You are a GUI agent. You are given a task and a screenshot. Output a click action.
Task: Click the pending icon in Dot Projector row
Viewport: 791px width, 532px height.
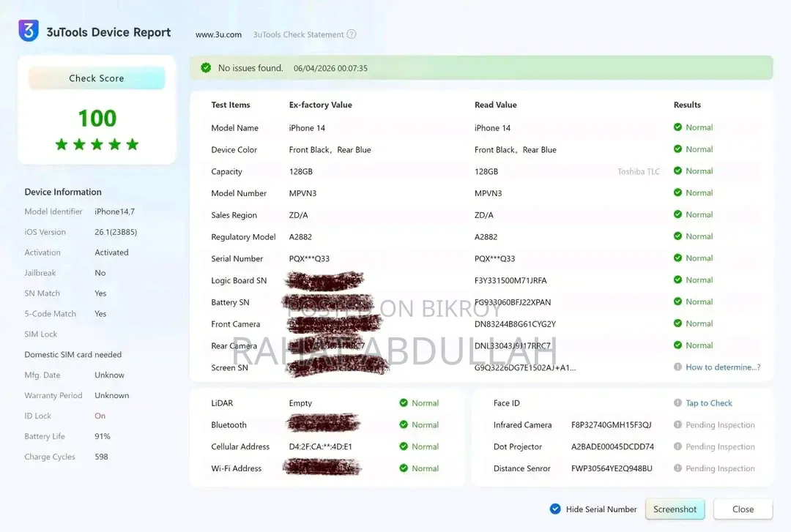click(677, 446)
